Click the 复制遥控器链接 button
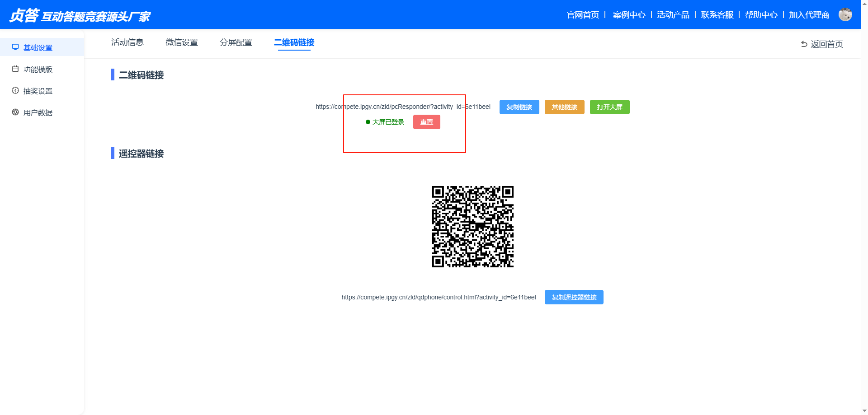This screenshot has width=868, height=415. pyautogui.click(x=574, y=297)
